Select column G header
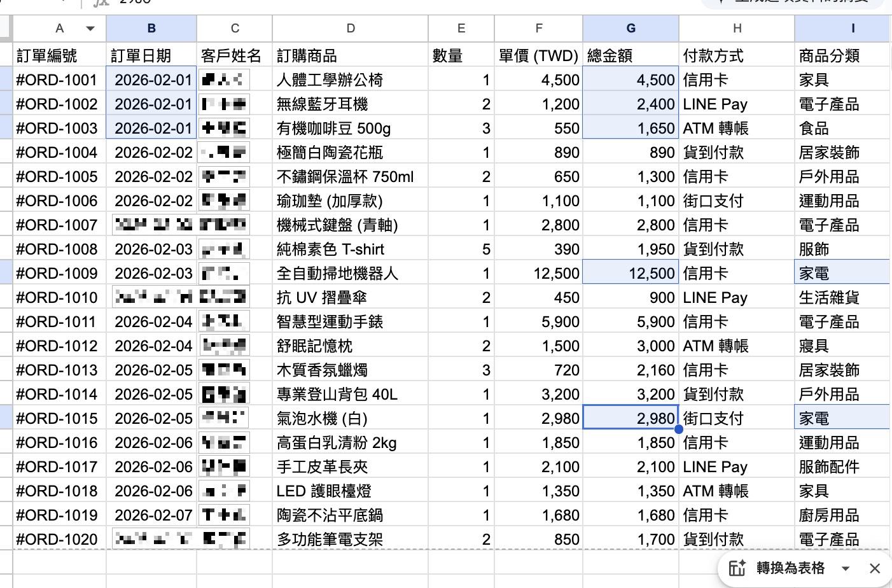 [631, 29]
